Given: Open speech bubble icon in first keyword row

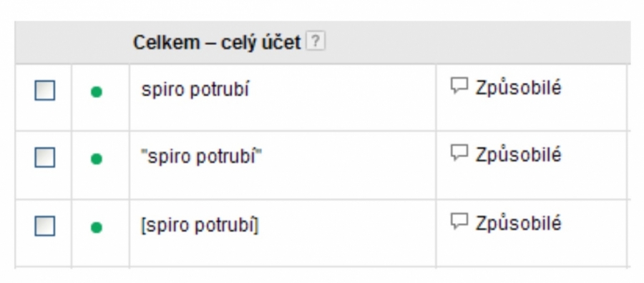Looking at the screenshot, I should [459, 86].
